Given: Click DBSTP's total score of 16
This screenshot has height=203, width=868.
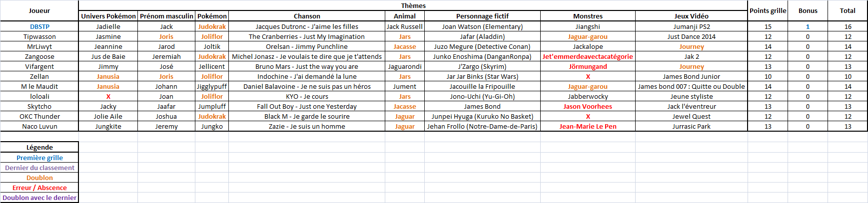Looking at the screenshot, I should pos(848,26).
